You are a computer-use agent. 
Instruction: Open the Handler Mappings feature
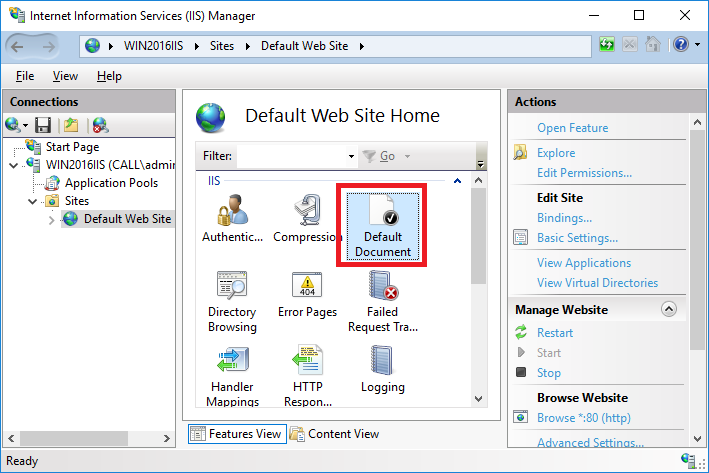[x=232, y=376]
